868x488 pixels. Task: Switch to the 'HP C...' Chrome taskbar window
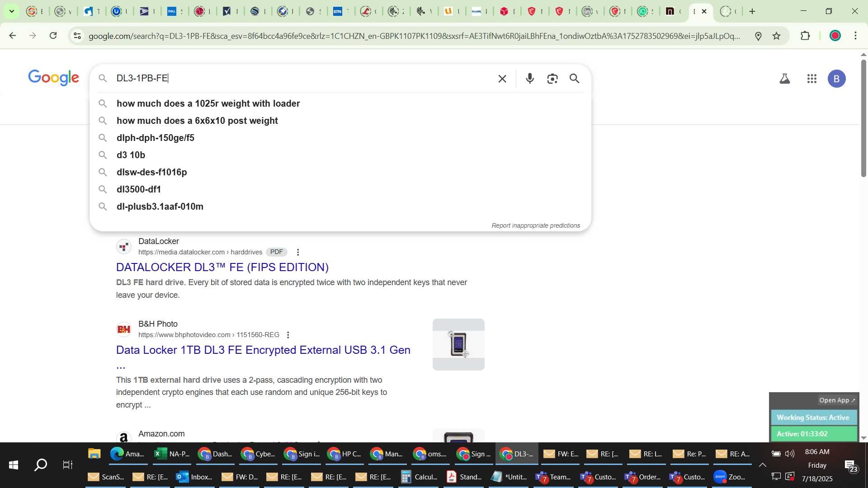click(x=345, y=454)
